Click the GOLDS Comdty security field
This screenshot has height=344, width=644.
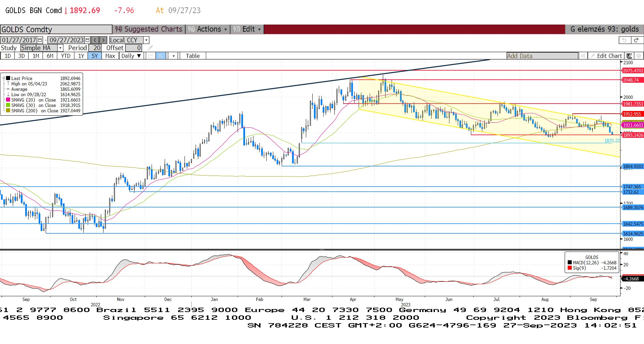(x=56, y=29)
